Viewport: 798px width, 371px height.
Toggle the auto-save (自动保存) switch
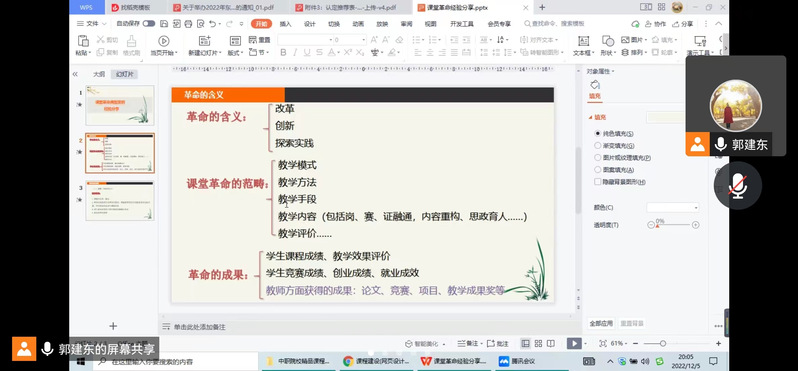tap(149, 23)
